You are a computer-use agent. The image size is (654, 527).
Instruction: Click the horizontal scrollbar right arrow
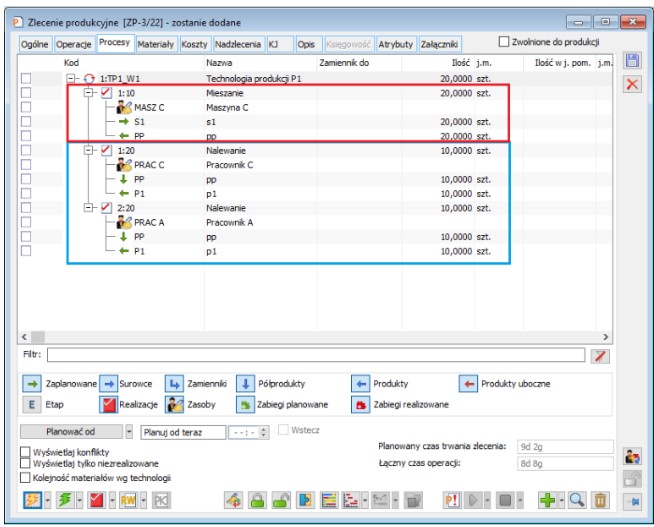pyautogui.click(x=605, y=336)
